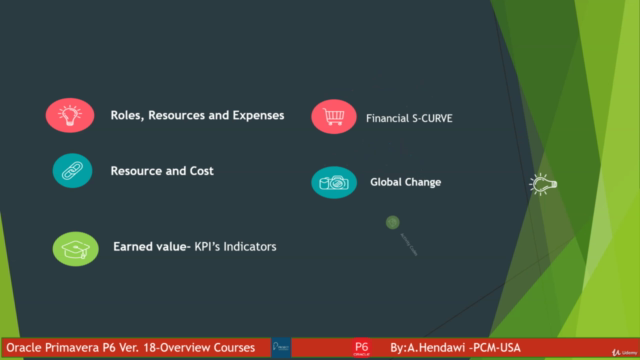Click the white lightbulb on green background

[543, 184]
